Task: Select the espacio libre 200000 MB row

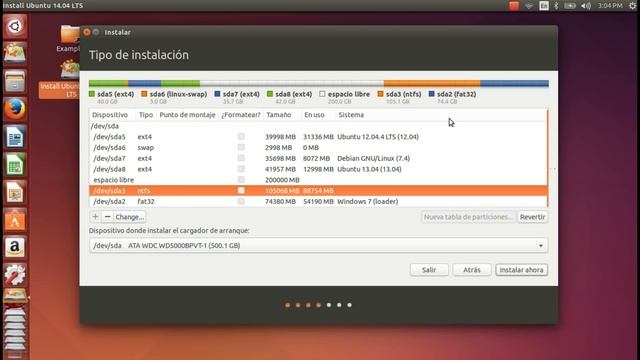Action: (x=318, y=180)
